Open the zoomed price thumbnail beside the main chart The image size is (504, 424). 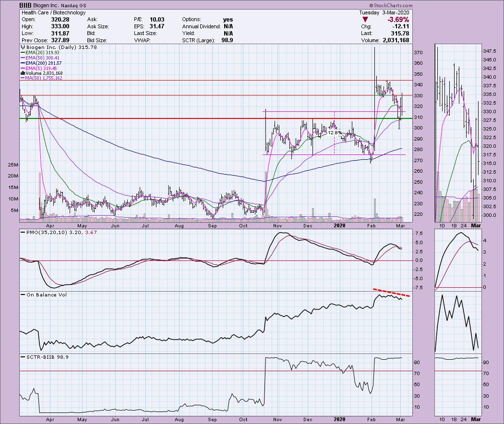click(458, 133)
